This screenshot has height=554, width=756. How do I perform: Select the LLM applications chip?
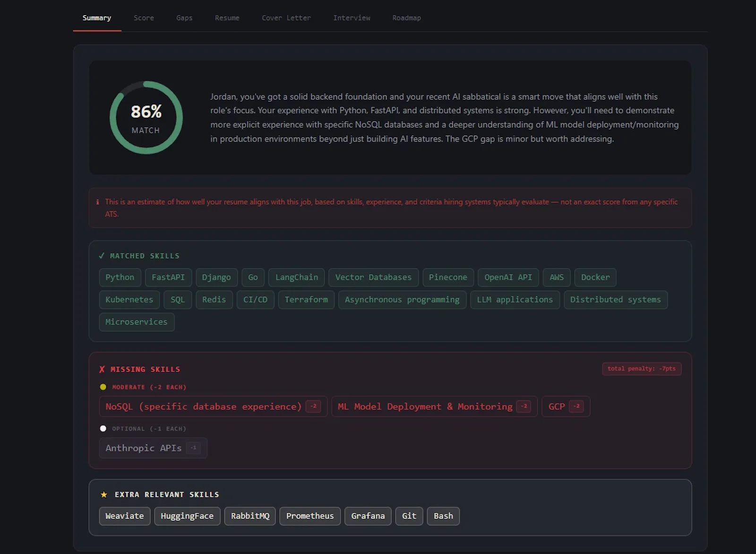515,300
